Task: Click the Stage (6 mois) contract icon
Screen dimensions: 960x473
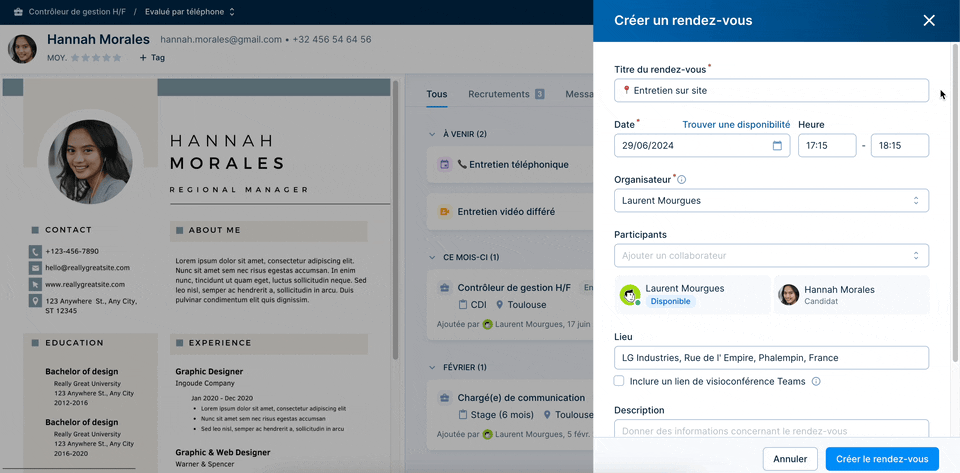Action: (463, 415)
